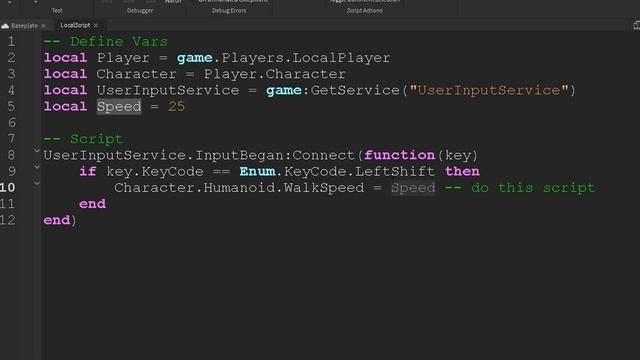Click the Debug Errors group label
This screenshot has height=360, width=640.
pyautogui.click(x=229, y=11)
